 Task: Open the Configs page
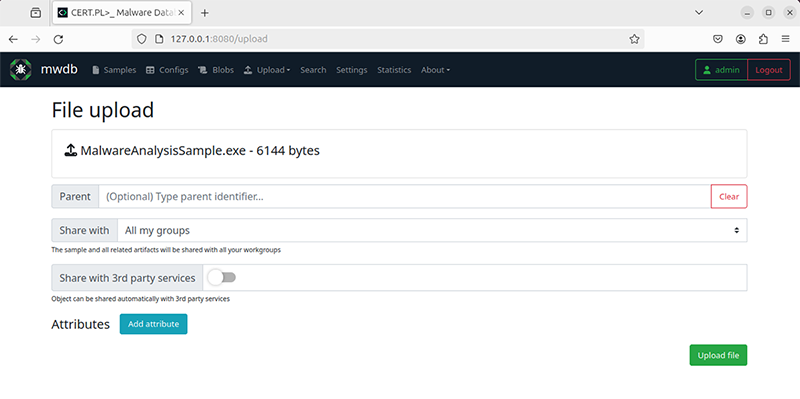(167, 70)
